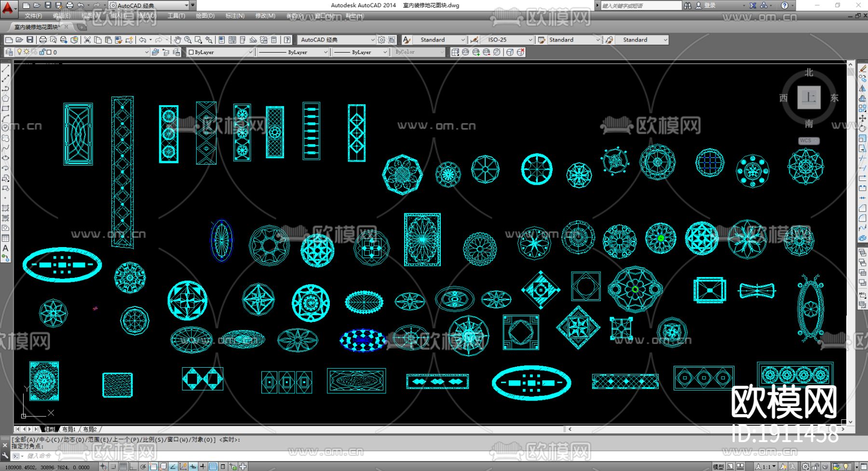Screen dimensions: 868x471
Task: Toggle the layer 0 lock icon
Action: coord(42,52)
